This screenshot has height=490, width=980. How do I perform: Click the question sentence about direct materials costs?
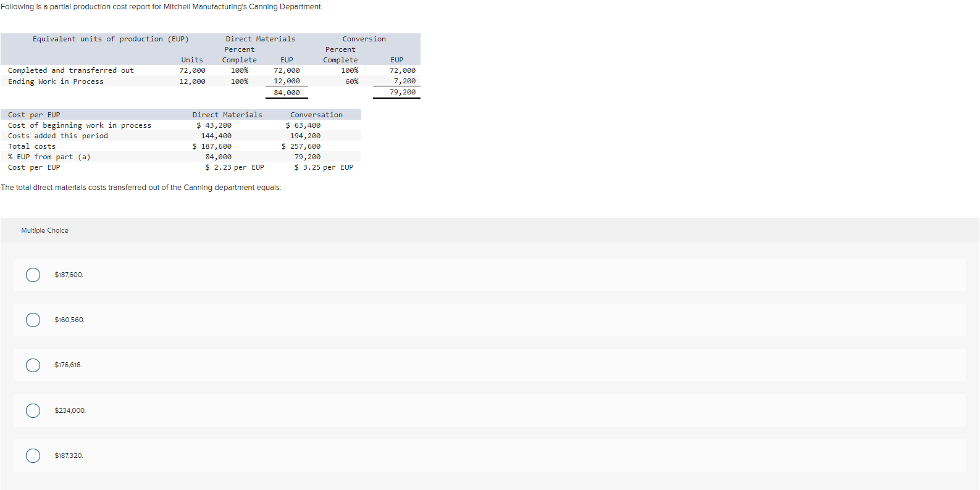(141, 188)
